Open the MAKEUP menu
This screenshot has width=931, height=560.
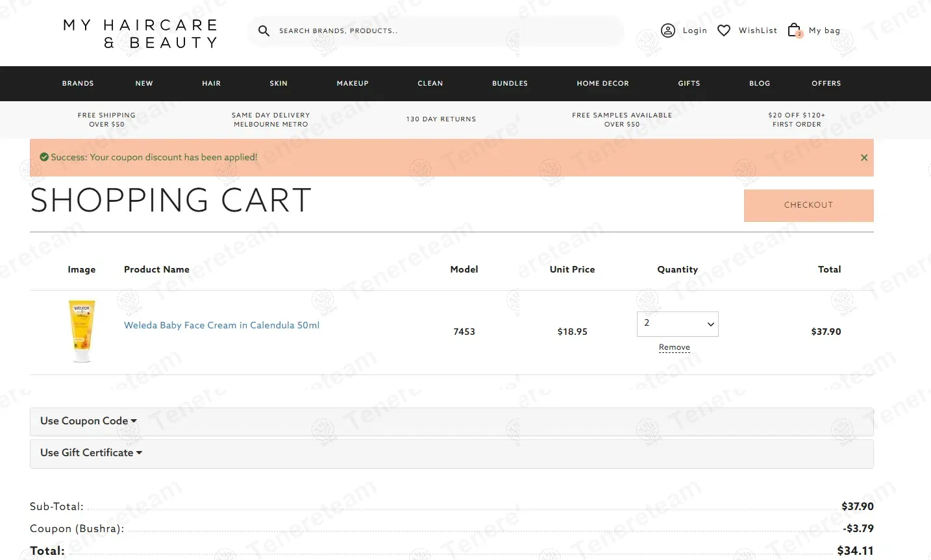(x=353, y=83)
